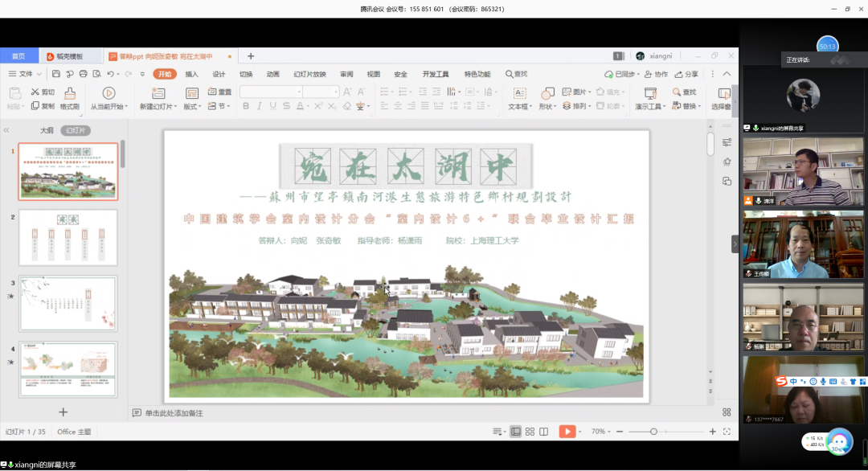Open the 幻灯片放映 slideshow tab
The height and width of the screenshot is (471, 868).
pos(310,74)
